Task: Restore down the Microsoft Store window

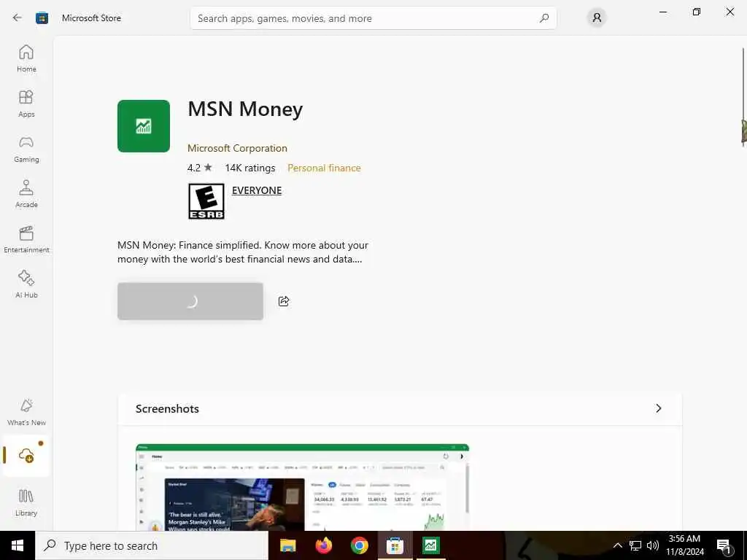Action: pyautogui.click(x=697, y=12)
